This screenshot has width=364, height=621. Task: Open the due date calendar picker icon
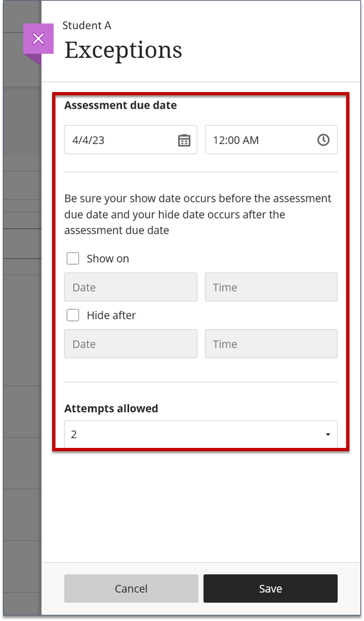tap(184, 140)
